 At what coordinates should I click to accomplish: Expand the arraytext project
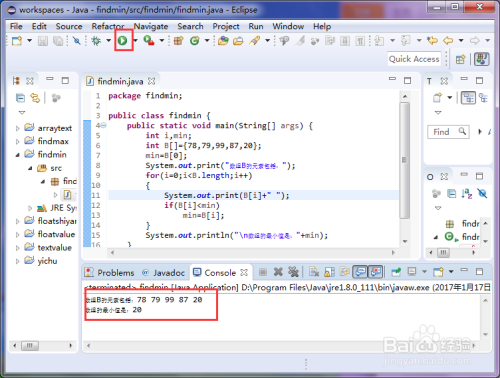(x=17, y=128)
